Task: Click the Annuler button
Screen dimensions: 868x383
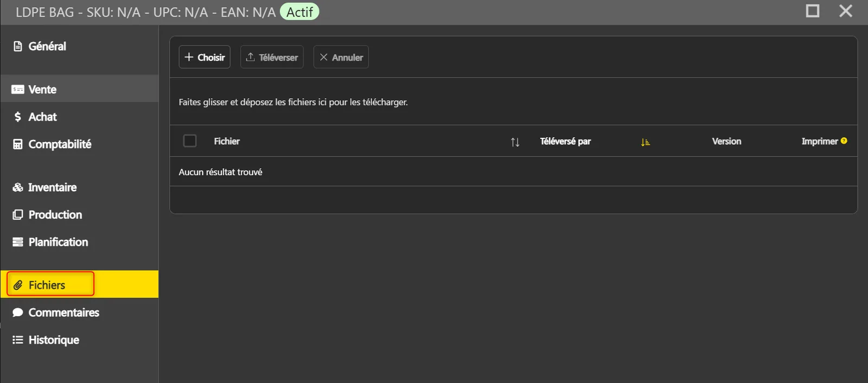Action: 341,57
